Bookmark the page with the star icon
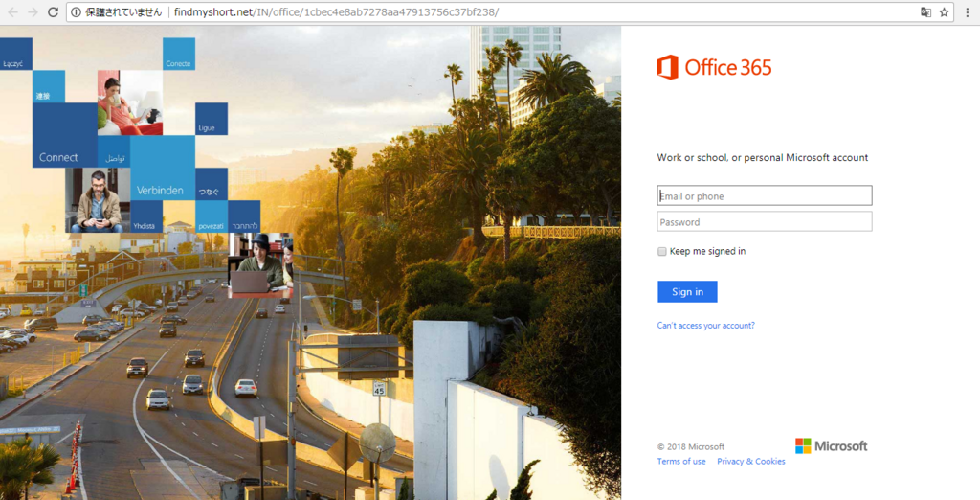 [x=944, y=11]
